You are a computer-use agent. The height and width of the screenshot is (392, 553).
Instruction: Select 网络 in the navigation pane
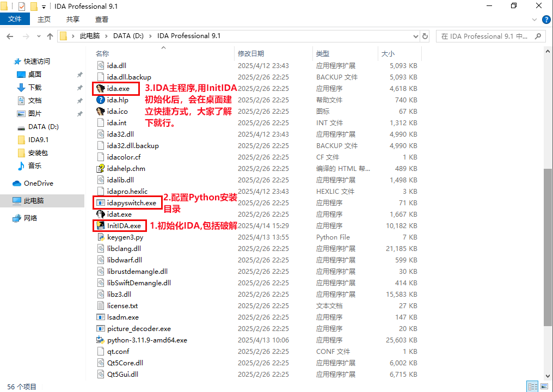point(30,218)
